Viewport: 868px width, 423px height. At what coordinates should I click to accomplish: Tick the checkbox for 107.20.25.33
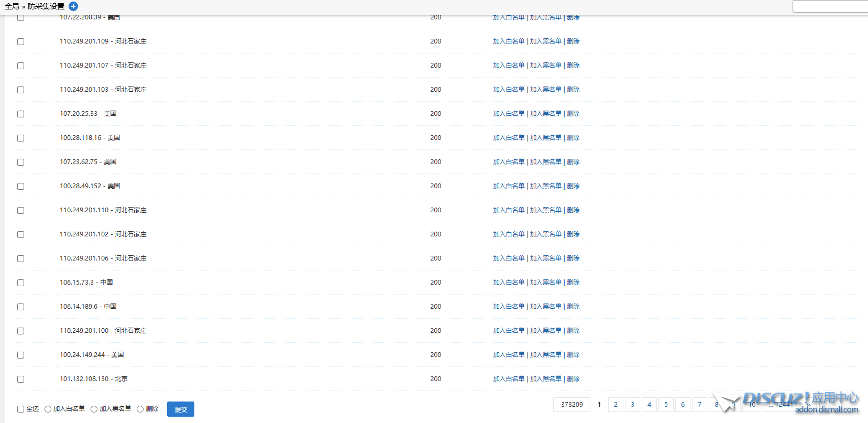(21, 114)
